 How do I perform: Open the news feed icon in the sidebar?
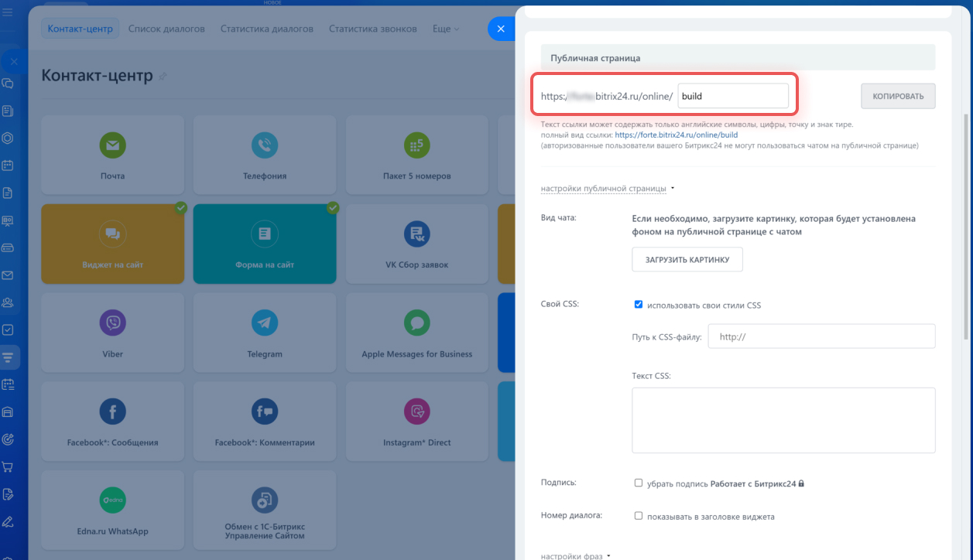click(8, 111)
